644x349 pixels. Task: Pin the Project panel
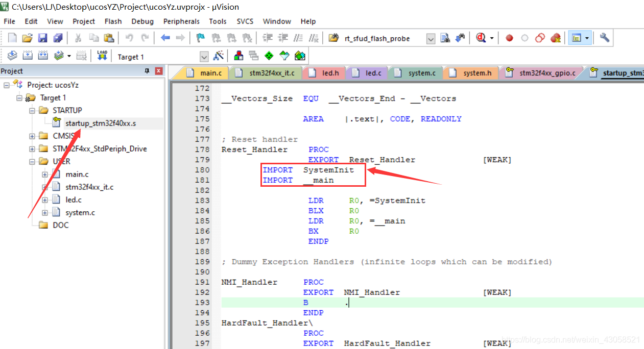coord(147,71)
